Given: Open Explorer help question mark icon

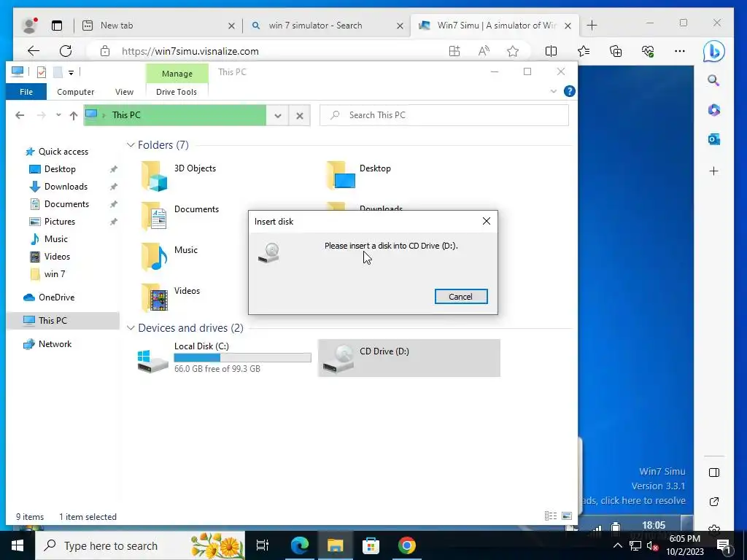Looking at the screenshot, I should coord(569,91).
